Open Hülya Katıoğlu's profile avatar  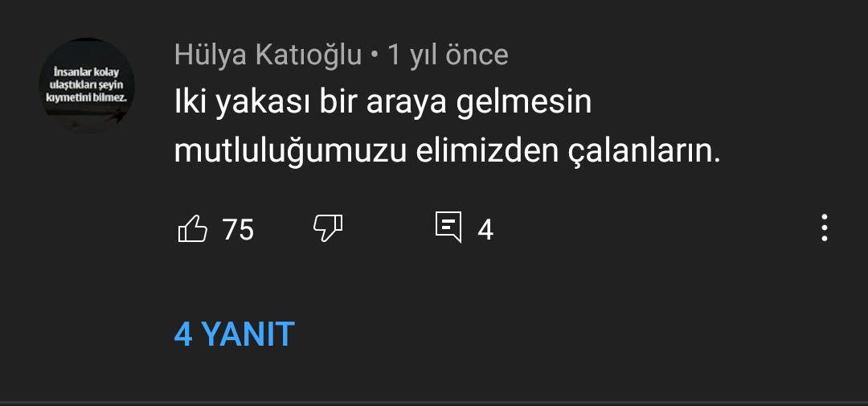86,85
